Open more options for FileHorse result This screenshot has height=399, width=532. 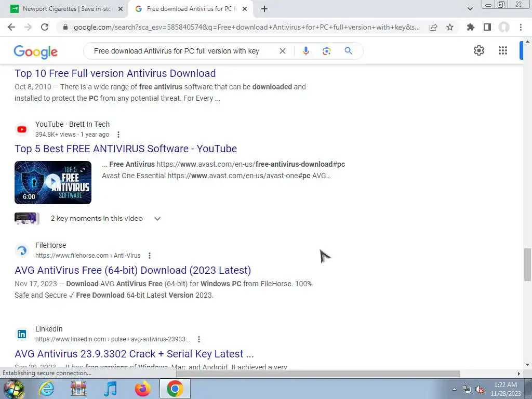149,256
